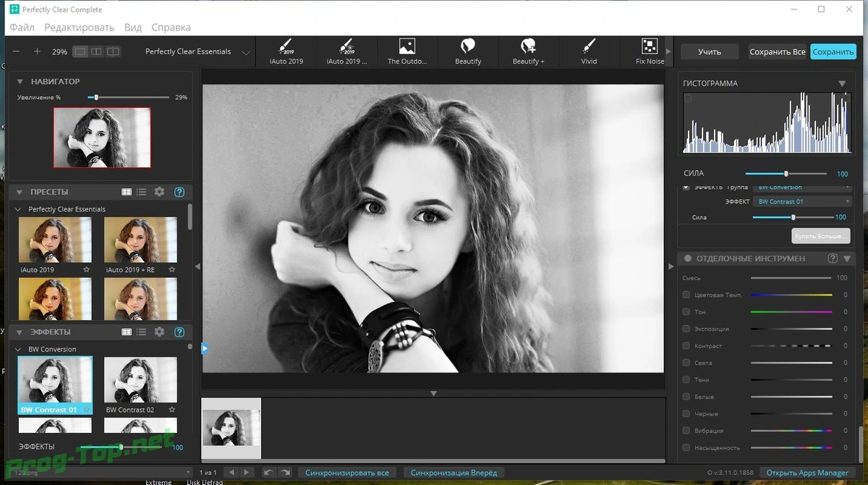Enable the Белые checkbox
Viewport: 868px width, 485px height.
point(686,397)
